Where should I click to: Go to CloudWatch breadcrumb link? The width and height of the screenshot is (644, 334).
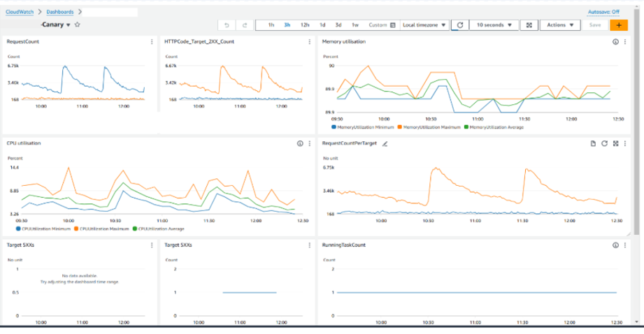(20, 12)
